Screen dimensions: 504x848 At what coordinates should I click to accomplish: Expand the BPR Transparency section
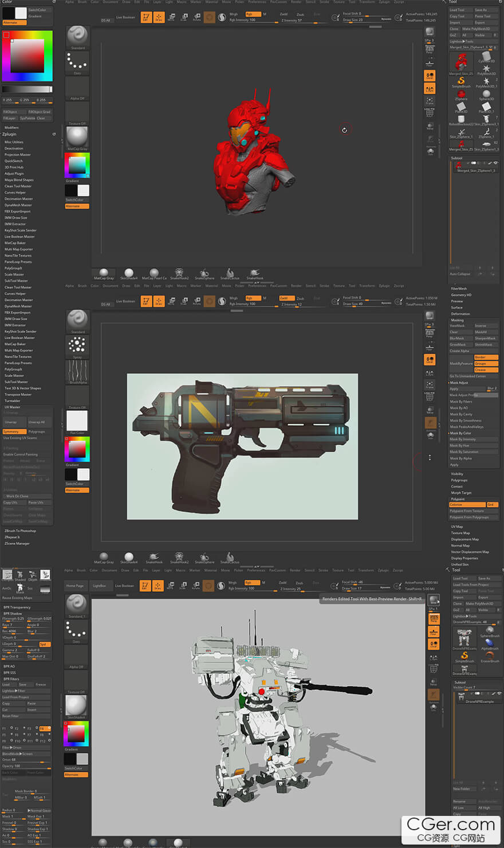point(17,607)
